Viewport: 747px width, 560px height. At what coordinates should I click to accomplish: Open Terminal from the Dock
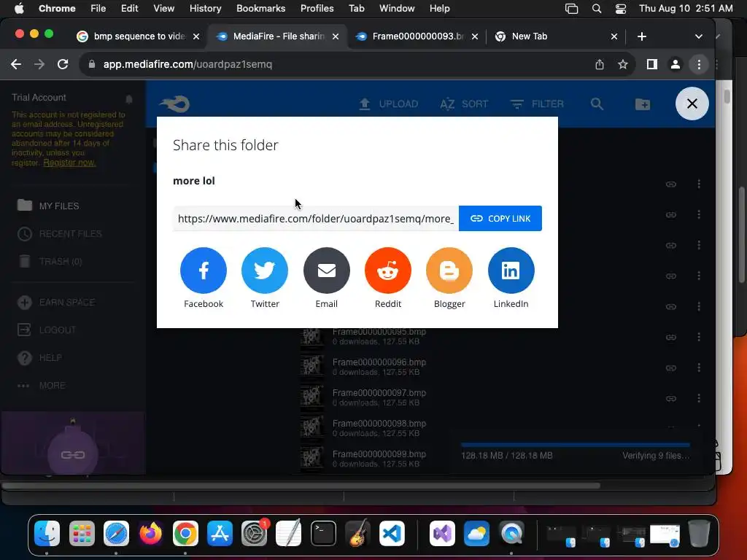(323, 533)
